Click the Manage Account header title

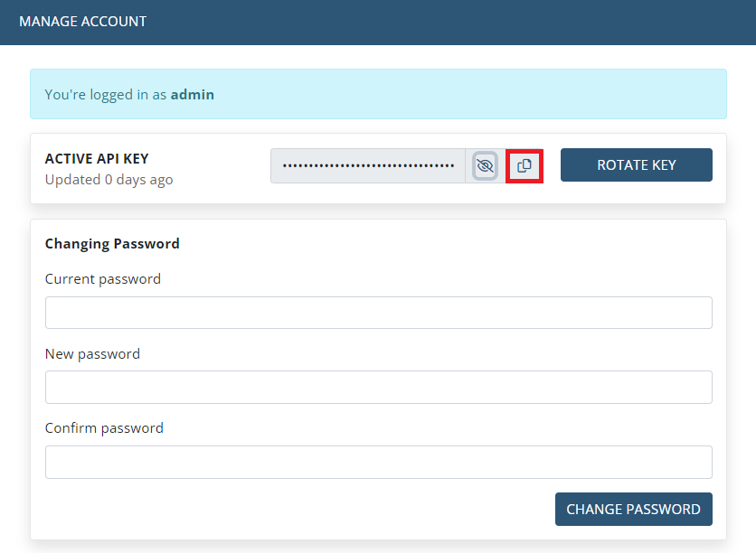coord(82,21)
